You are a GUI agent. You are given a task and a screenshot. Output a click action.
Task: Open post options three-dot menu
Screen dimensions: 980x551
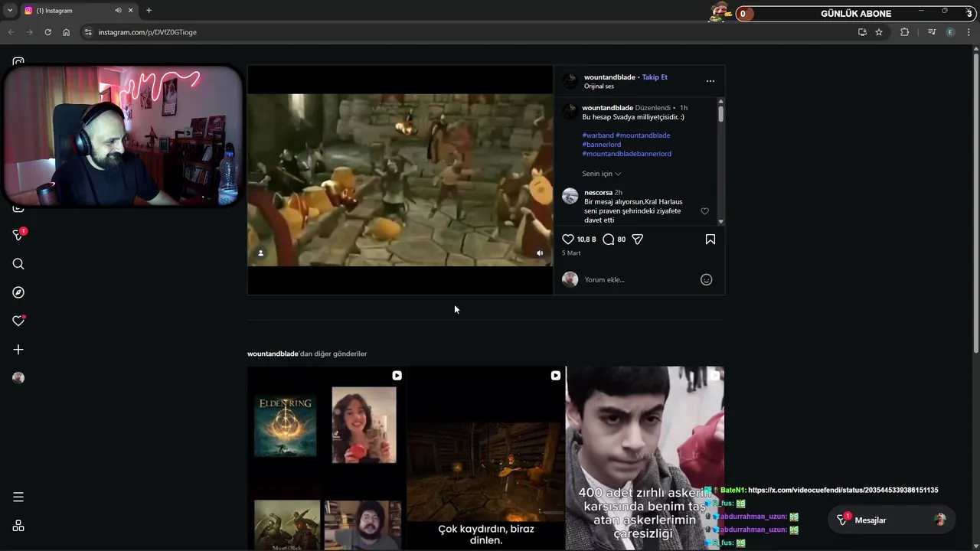pos(710,81)
